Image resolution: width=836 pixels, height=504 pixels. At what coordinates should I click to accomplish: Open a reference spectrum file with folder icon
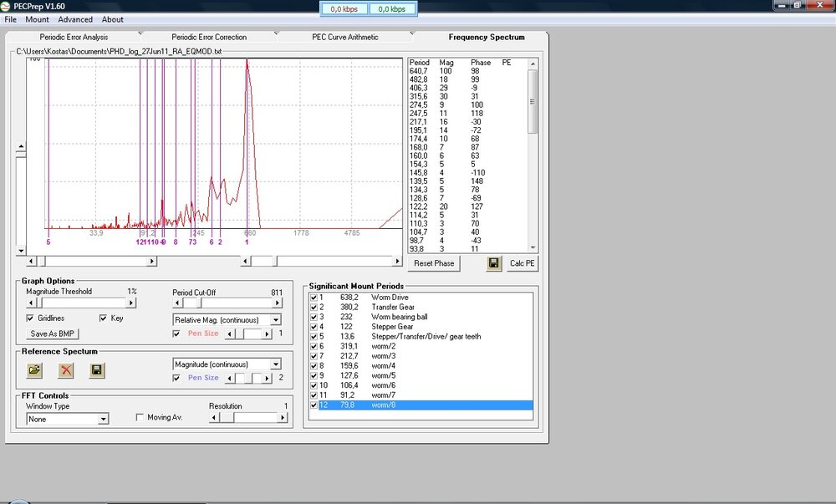tap(35, 369)
